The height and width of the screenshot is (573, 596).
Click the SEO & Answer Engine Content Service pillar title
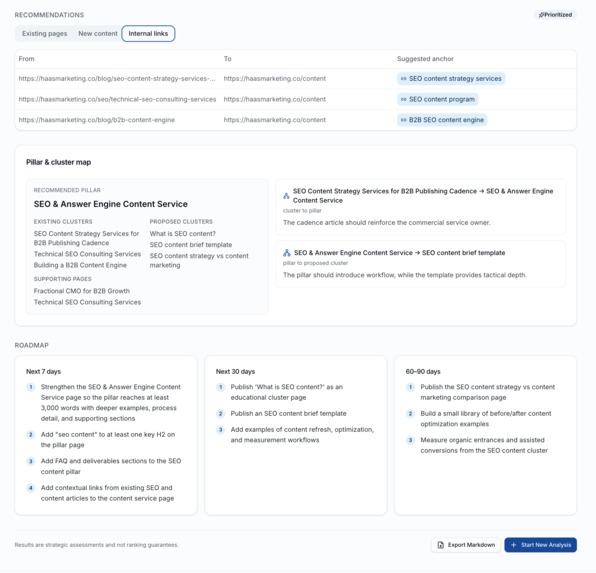111,204
